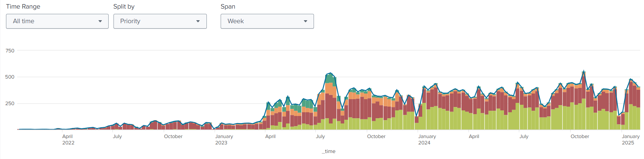This screenshot has height=159, width=644.
Task: Select the January 2023 axis label
Action: click(224, 140)
